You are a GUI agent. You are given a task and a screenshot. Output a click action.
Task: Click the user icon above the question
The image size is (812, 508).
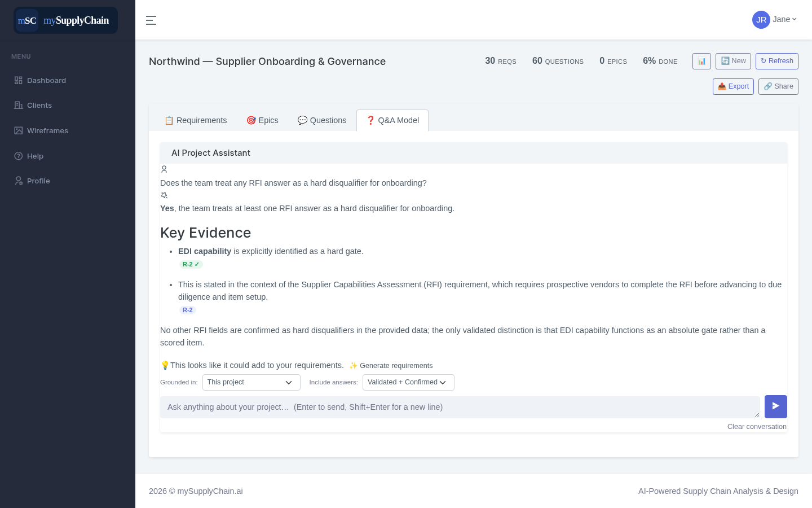(164, 169)
